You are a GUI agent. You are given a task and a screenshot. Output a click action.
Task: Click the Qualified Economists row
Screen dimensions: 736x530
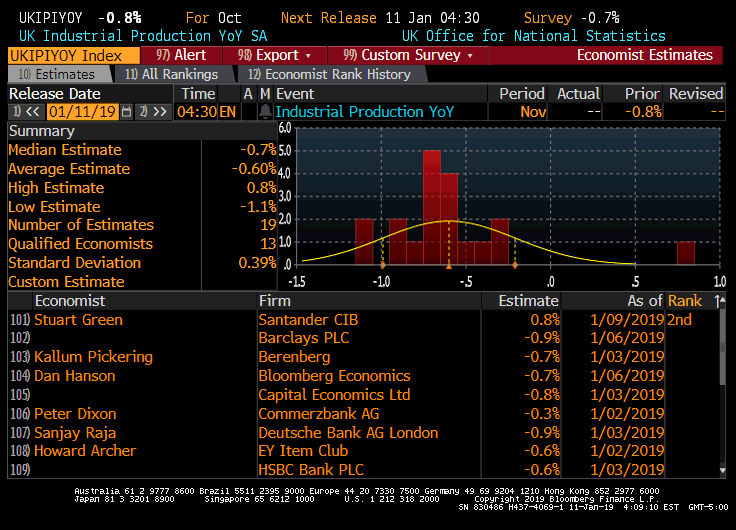(142, 244)
